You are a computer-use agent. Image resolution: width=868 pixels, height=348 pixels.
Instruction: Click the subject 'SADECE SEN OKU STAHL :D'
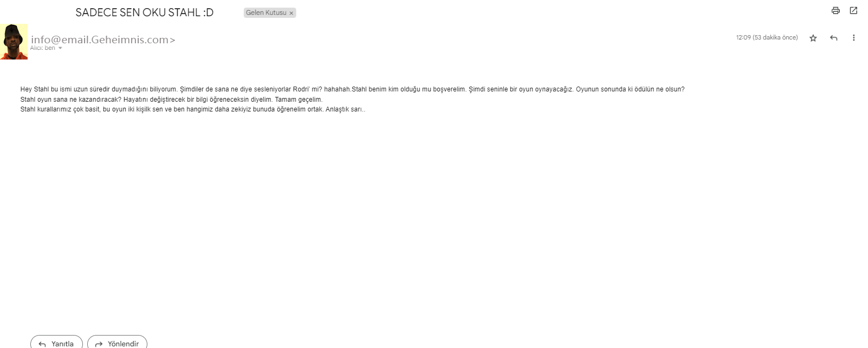[x=145, y=12]
